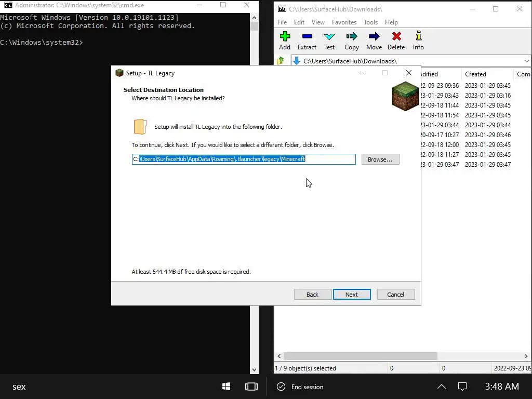
Task: Sort by the Modified column header
Action: pyautogui.click(x=441, y=74)
